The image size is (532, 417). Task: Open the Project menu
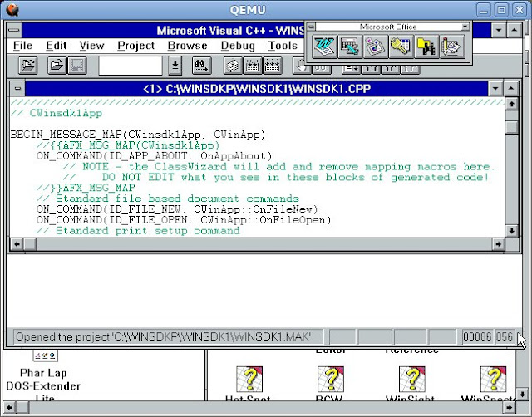pyautogui.click(x=136, y=46)
